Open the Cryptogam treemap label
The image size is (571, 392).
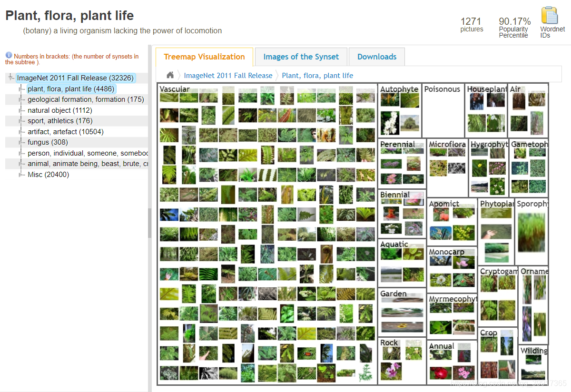(x=499, y=271)
